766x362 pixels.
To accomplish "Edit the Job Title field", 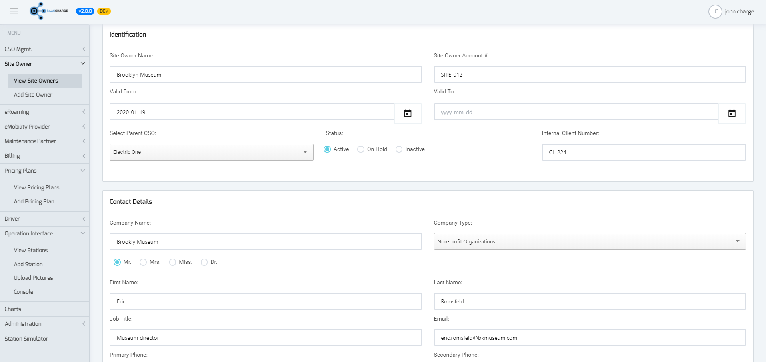I will [265, 338].
